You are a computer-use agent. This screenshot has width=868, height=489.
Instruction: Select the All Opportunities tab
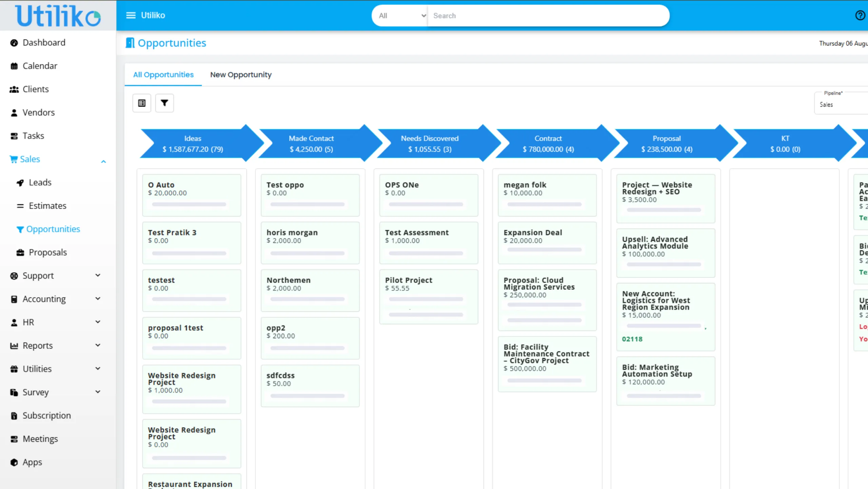point(163,75)
